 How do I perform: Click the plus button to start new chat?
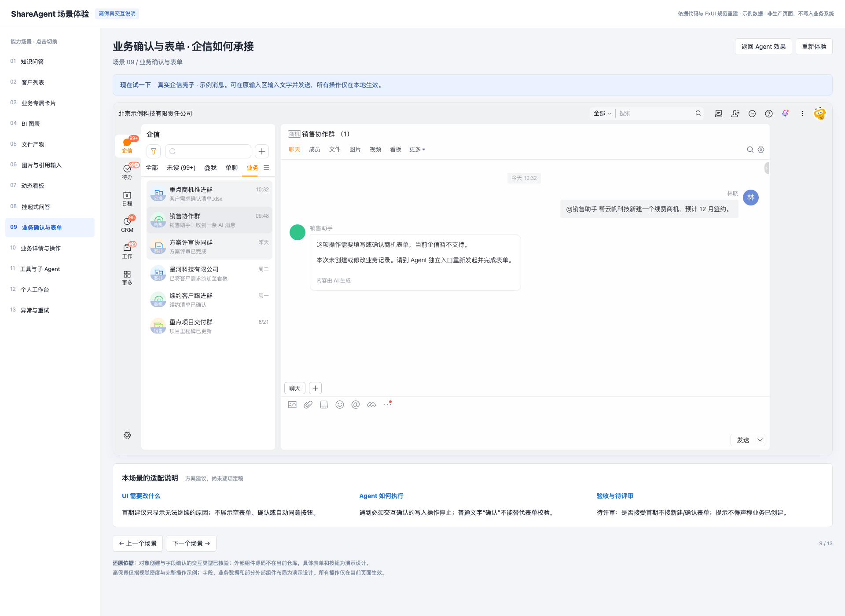pyautogui.click(x=262, y=151)
